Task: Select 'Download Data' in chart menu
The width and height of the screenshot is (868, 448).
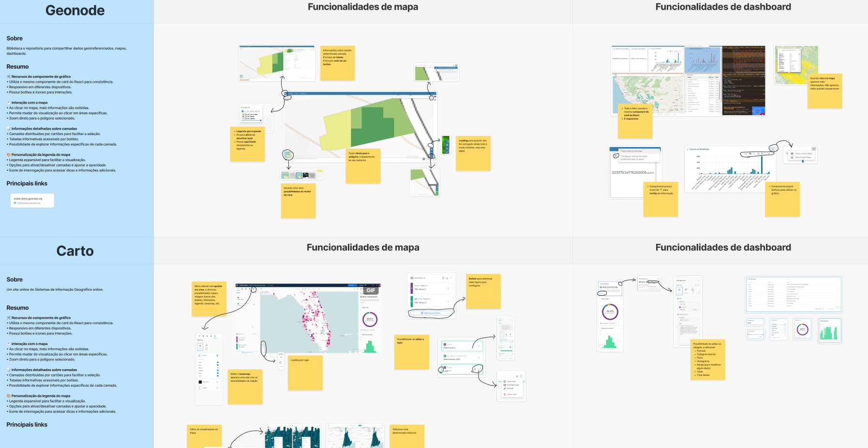Action: click(803, 157)
